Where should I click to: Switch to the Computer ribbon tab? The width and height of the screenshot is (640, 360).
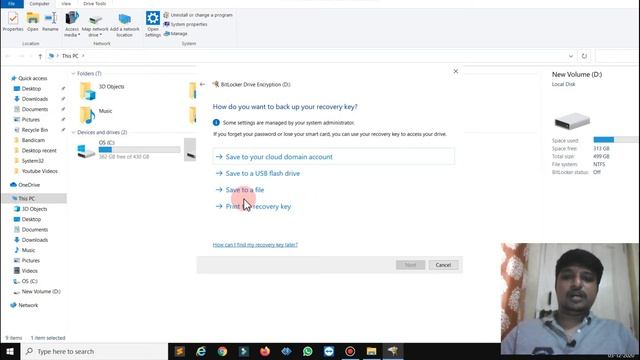pyautogui.click(x=40, y=4)
